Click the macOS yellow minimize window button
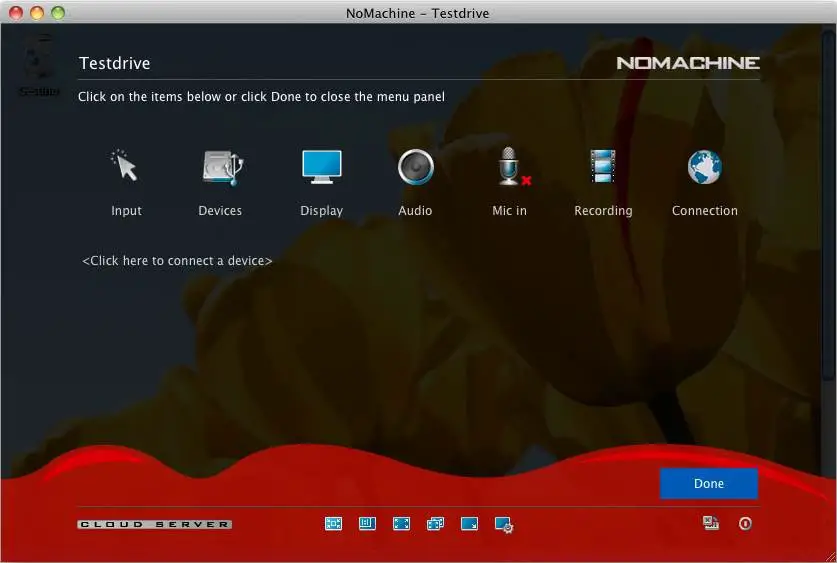Viewport: 837px width, 563px height. [x=37, y=13]
